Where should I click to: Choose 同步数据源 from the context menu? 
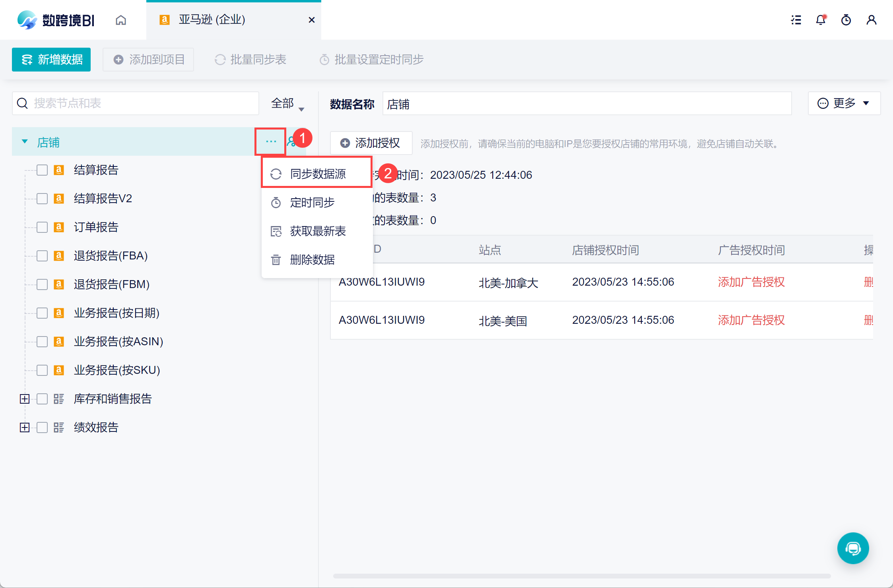click(317, 174)
